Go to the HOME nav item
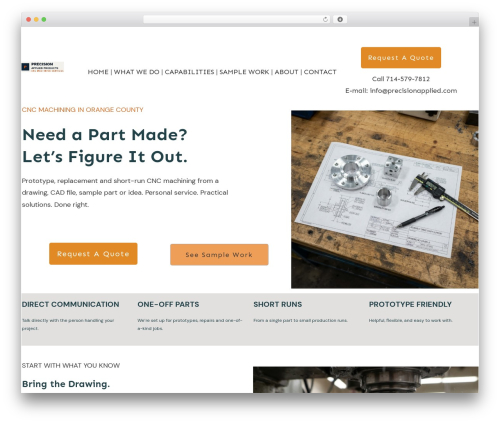This screenshot has height=423, width=500. (x=98, y=72)
